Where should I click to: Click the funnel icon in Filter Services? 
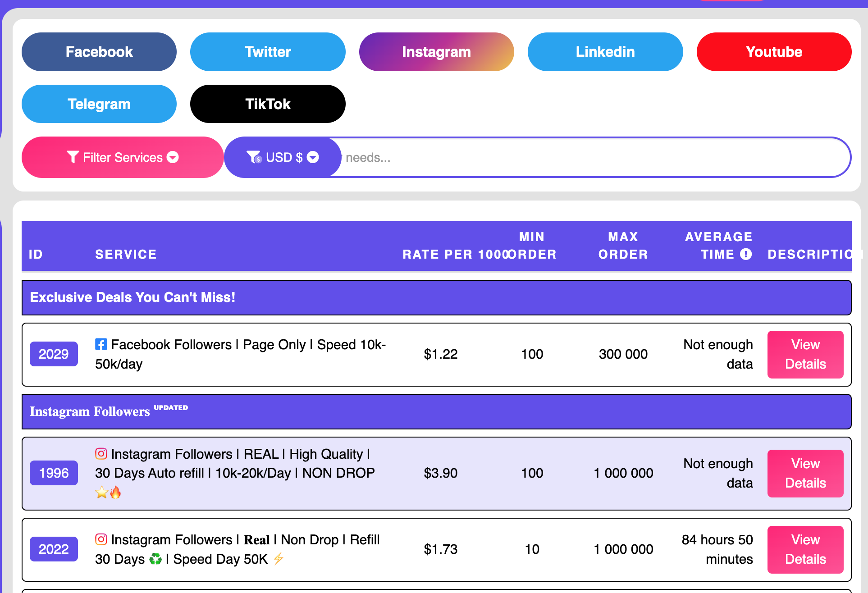pyautogui.click(x=73, y=157)
